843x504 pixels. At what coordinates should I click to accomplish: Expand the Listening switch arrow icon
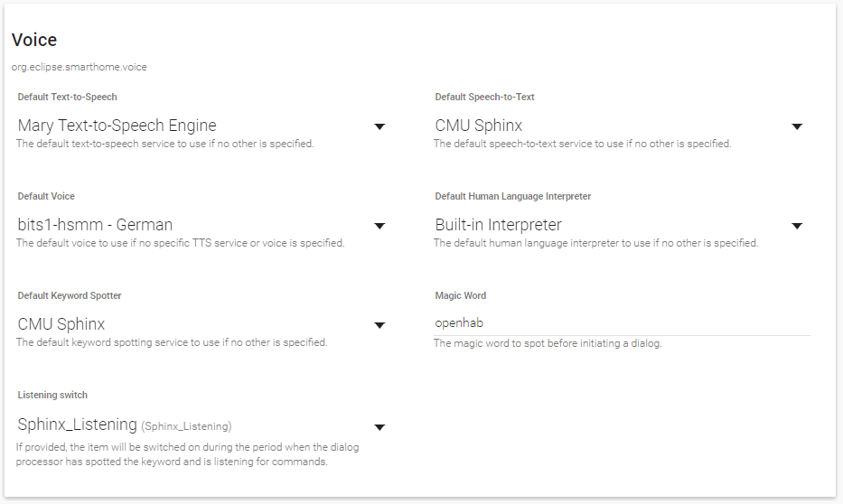pos(379,427)
